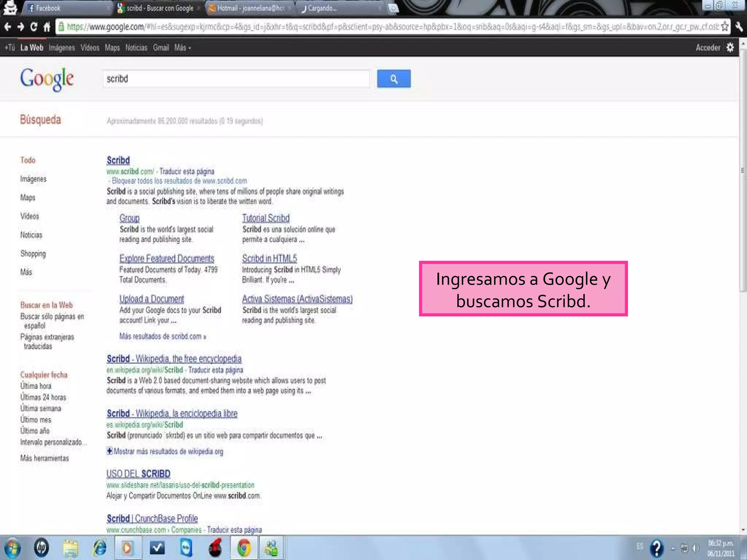Open 'Upload a Document' sitelink
The image size is (747, 560).
pyautogui.click(x=152, y=299)
